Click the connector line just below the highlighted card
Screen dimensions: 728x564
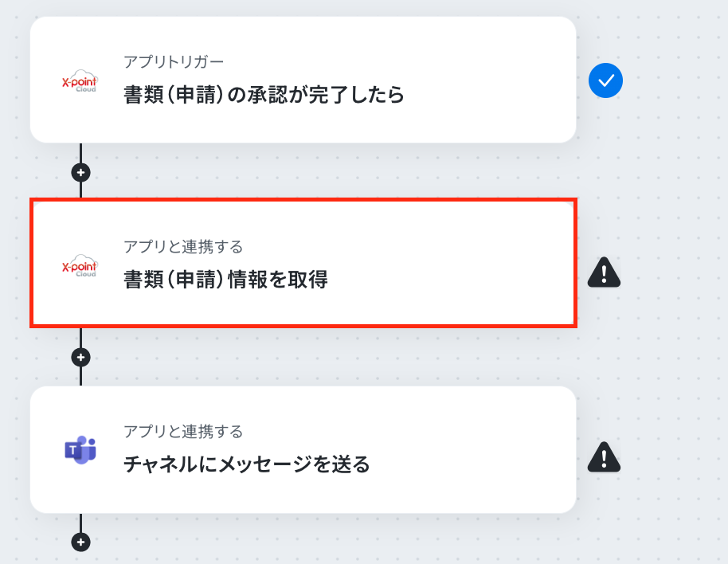[x=80, y=338]
